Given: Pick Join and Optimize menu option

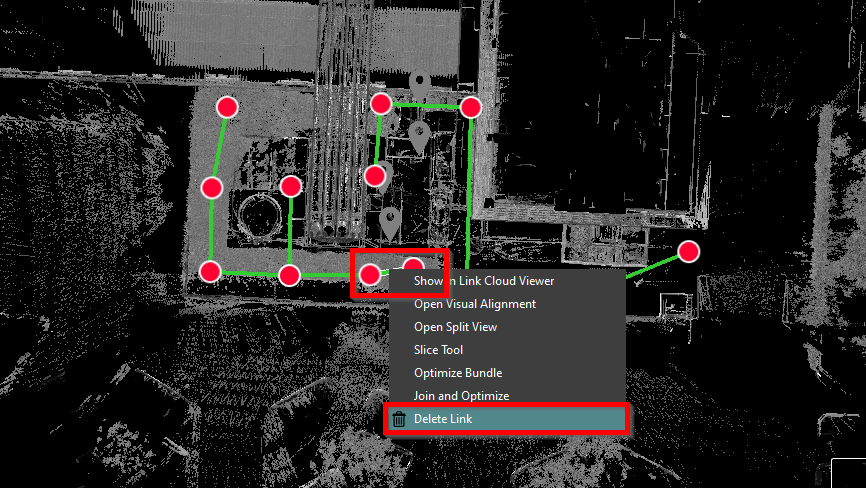Looking at the screenshot, I should click(x=461, y=396).
